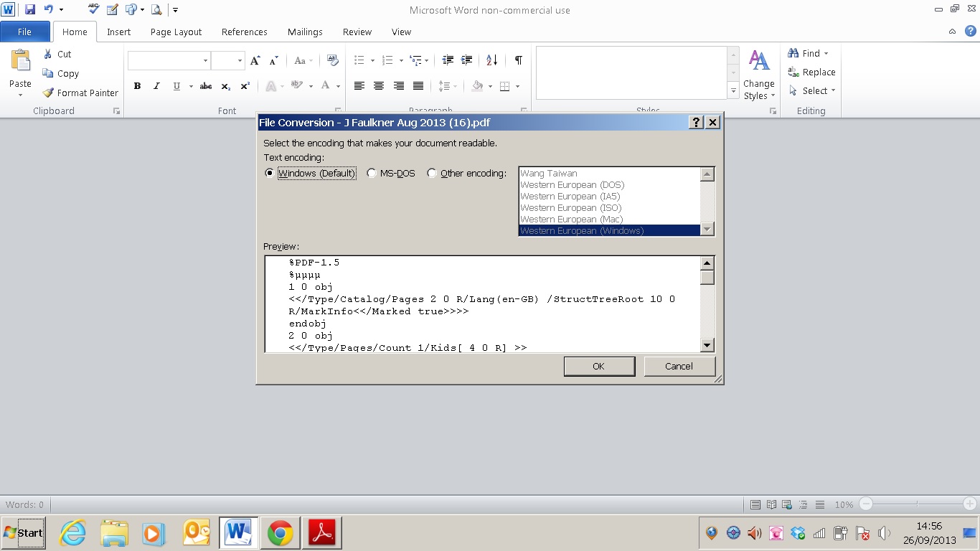Click Grow Font icon
Image resolution: width=980 pixels, height=551 pixels.
255,61
